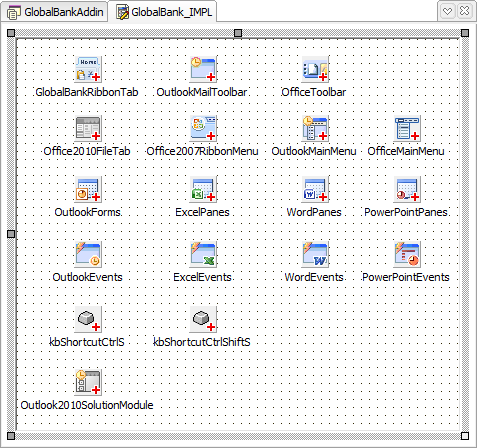Select the OutlookForms component icon
The width and height of the screenshot is (477, 448).
click(x=88, y=189)
